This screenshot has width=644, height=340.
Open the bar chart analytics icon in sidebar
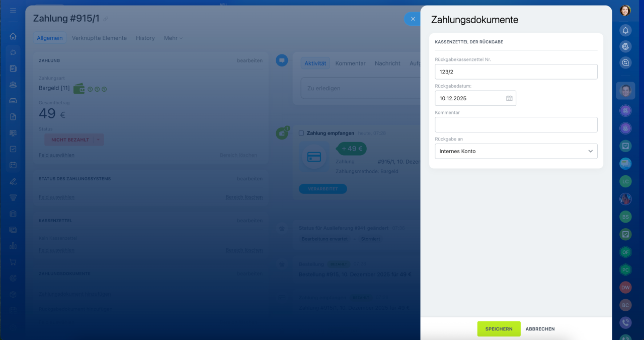click(13, 246)
